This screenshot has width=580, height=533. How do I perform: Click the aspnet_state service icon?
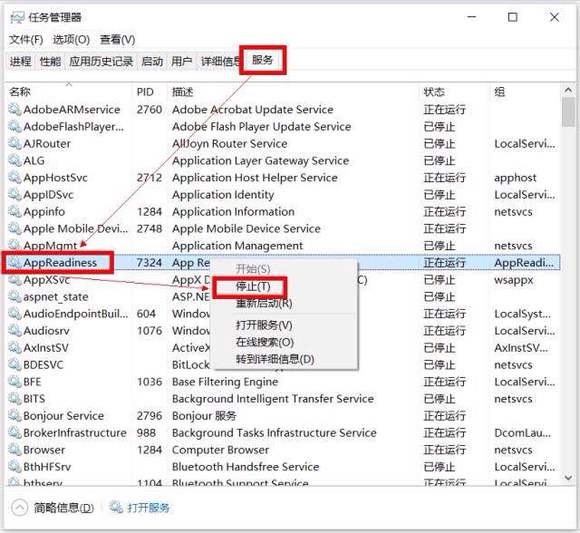[15, 297]
